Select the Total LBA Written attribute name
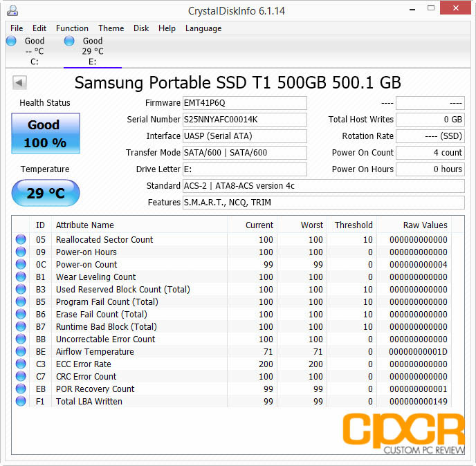Viewport: 476px width, 466px height. coord(89,402)
